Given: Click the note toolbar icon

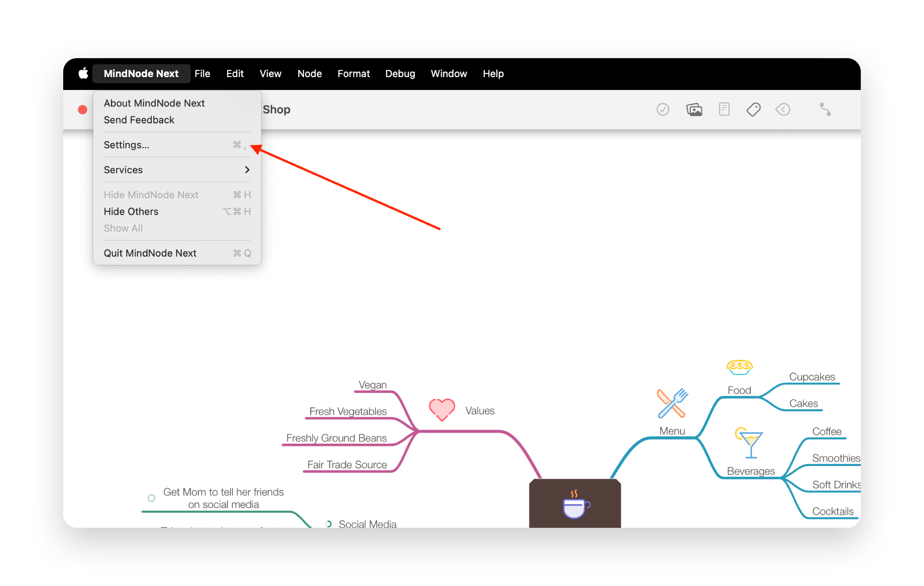Looking at the screenshot, I should 724,110.
